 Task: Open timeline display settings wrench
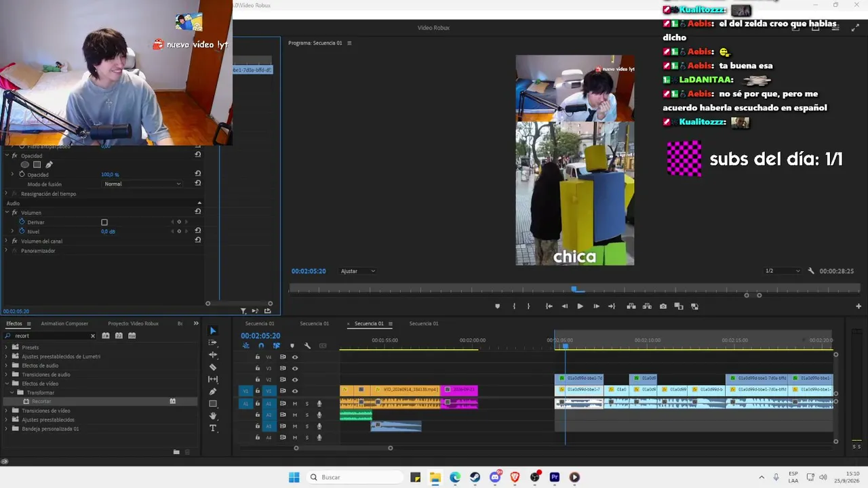[307, 346]
